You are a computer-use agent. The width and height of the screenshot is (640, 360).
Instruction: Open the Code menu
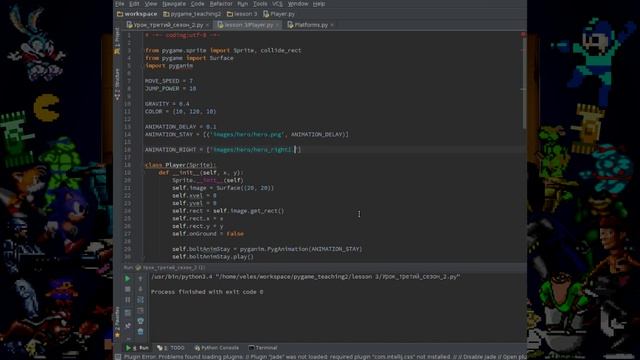coord(198,4)
